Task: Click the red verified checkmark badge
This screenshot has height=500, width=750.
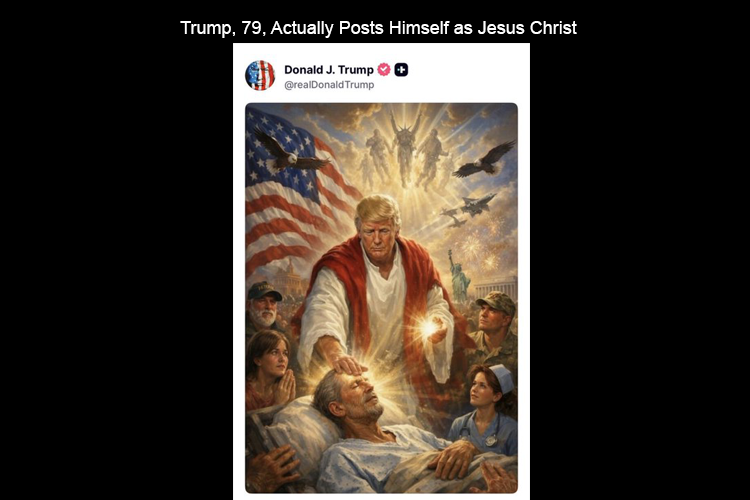Action: point(384,69)
